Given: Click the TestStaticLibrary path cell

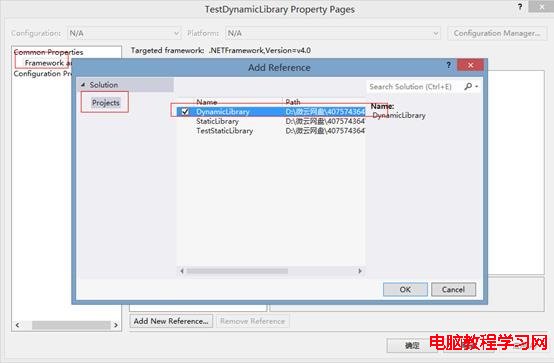Looking at the screenshot, I should [325, 131].
